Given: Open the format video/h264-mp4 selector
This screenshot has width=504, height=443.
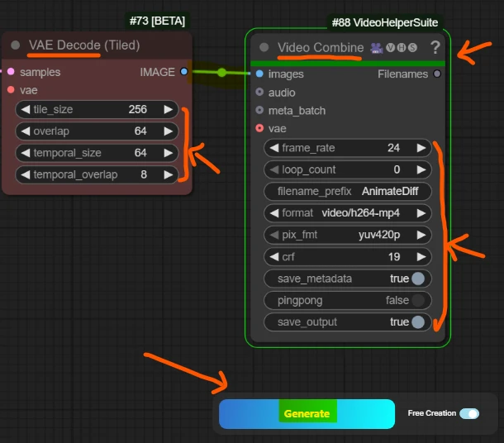Looking at the screenshot, I should coord(348,213).
